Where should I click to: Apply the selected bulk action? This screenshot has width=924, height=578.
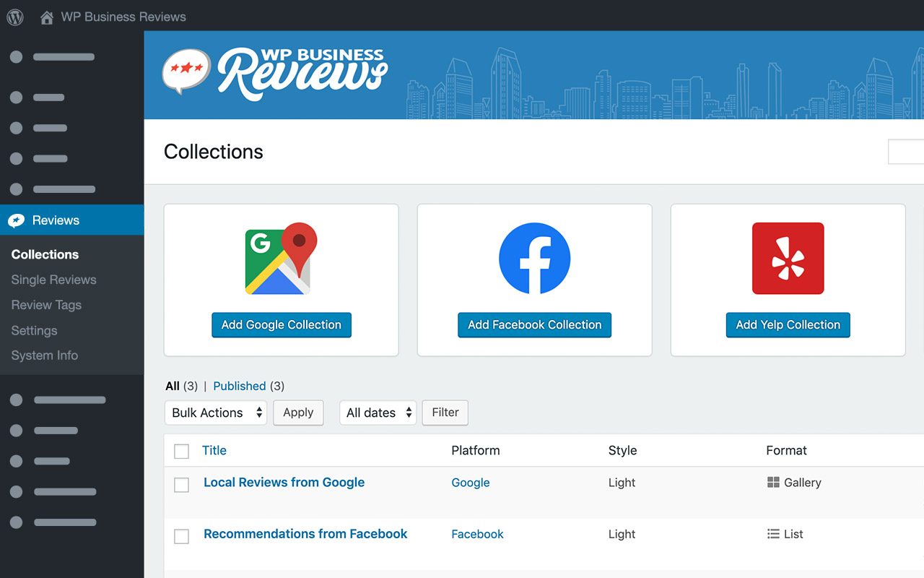[x=298, y=413]
